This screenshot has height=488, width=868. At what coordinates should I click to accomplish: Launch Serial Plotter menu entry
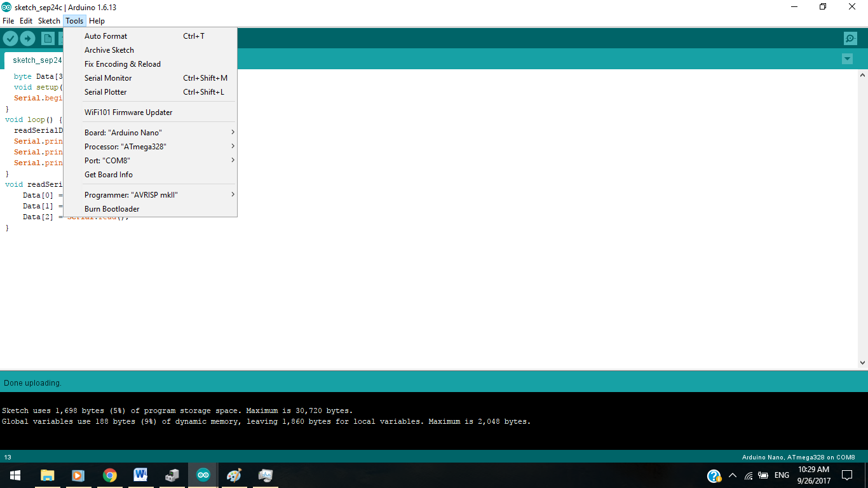point(150,92)
